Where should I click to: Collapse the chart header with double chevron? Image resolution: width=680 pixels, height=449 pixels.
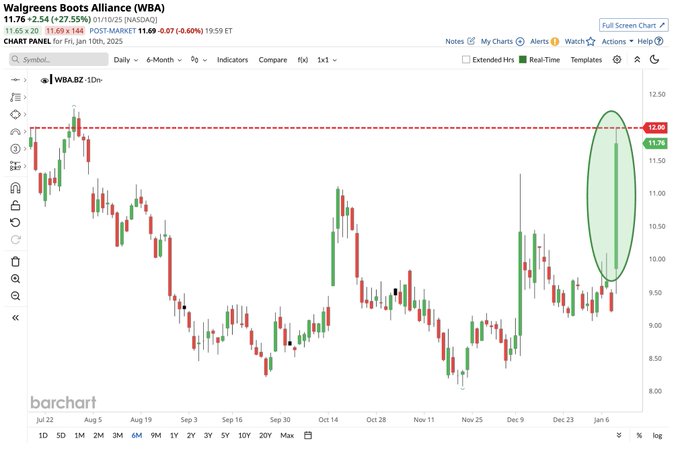pyautogui.click(x=637, y=60)
